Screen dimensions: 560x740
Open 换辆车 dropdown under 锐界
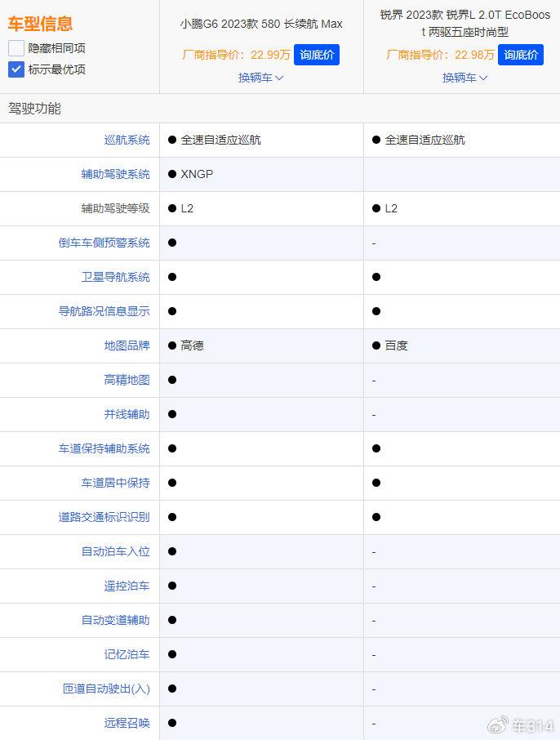(x=464, y=78)
